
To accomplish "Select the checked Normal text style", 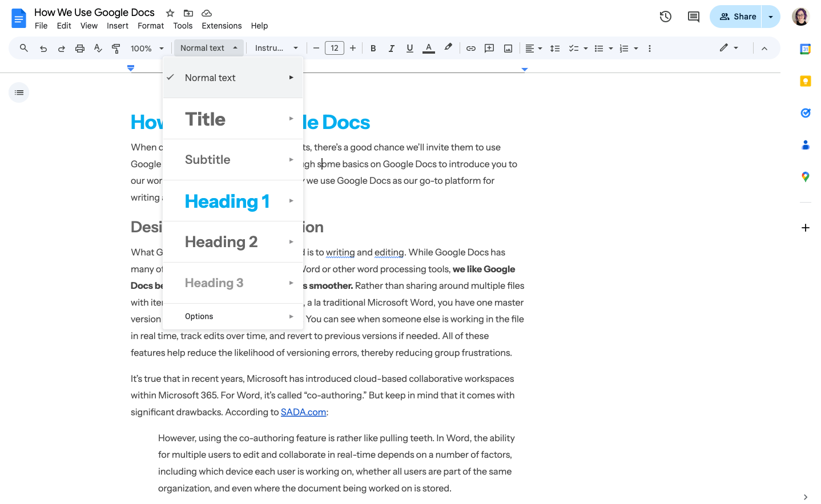I will click(233, 78).
